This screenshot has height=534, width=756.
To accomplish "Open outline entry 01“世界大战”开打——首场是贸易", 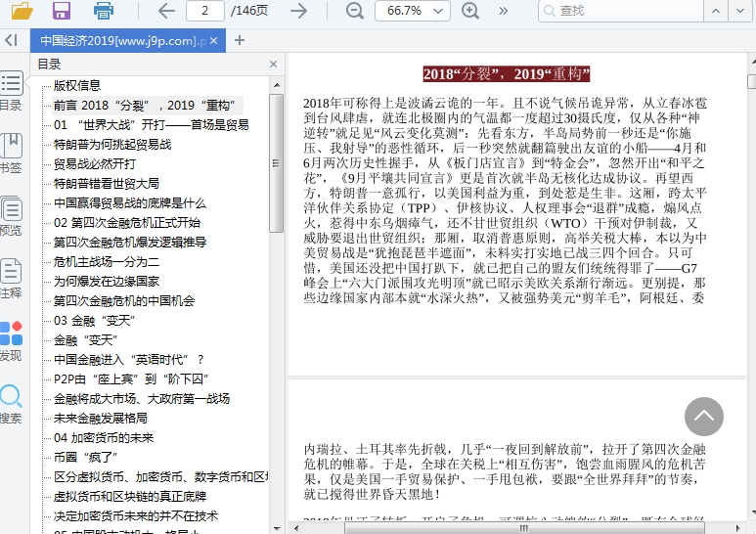I will [151, 125].
